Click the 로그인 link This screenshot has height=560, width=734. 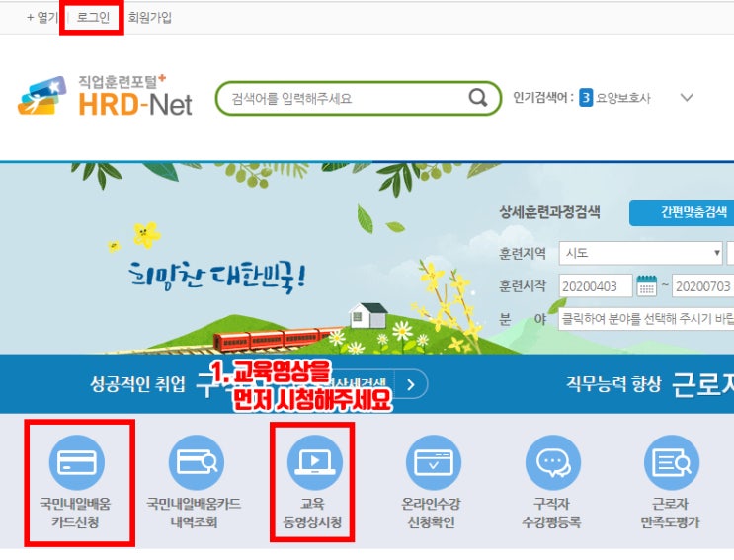pyautogui.click(x=93, y=18)
